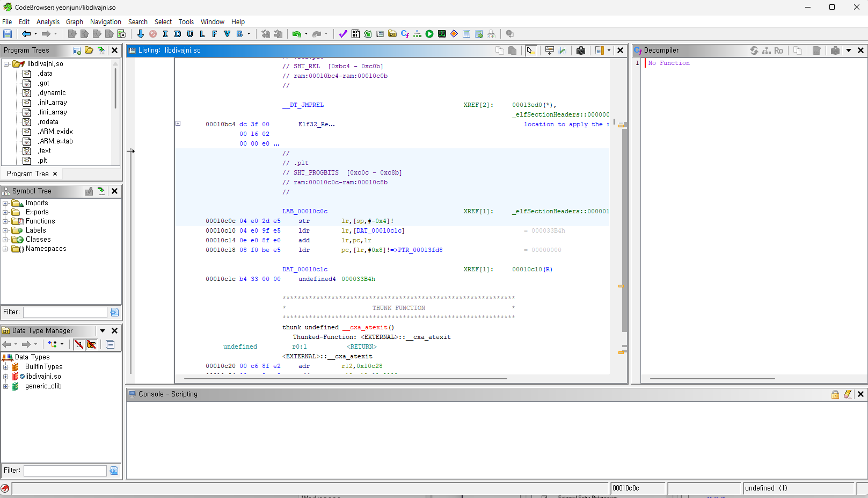Open the Bytes viewer icon

click(355, 34)
